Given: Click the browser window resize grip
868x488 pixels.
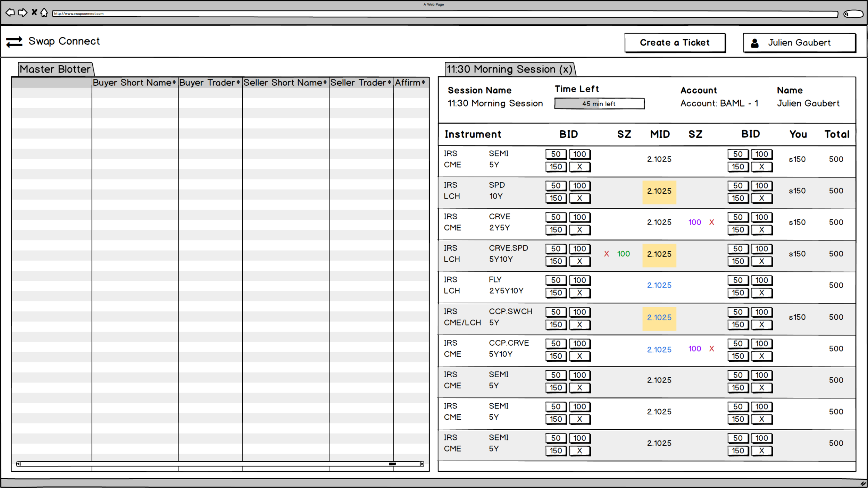Looking at the screenshot, I should click(863, 483).
